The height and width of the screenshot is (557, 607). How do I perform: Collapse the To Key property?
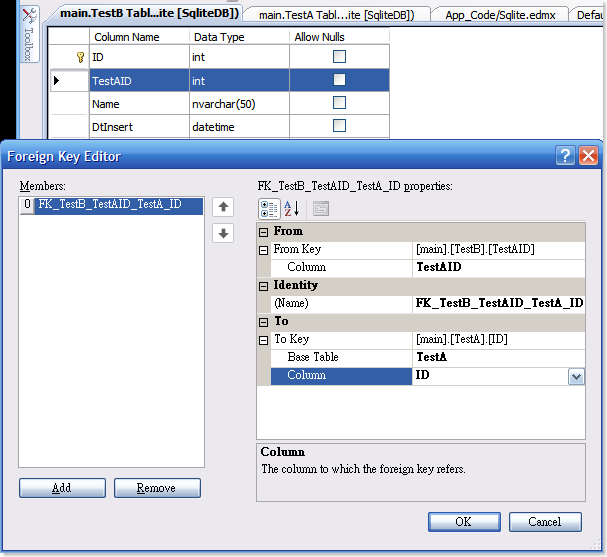coord(264,340)
